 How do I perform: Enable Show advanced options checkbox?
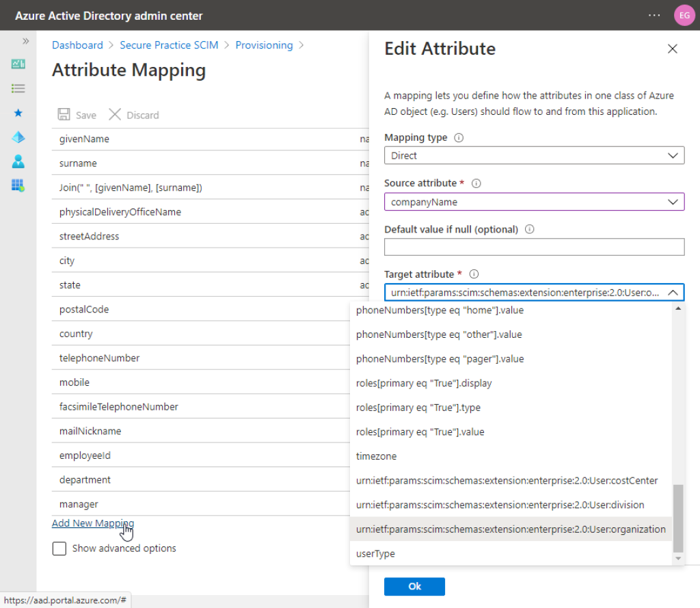pos(59,548)
